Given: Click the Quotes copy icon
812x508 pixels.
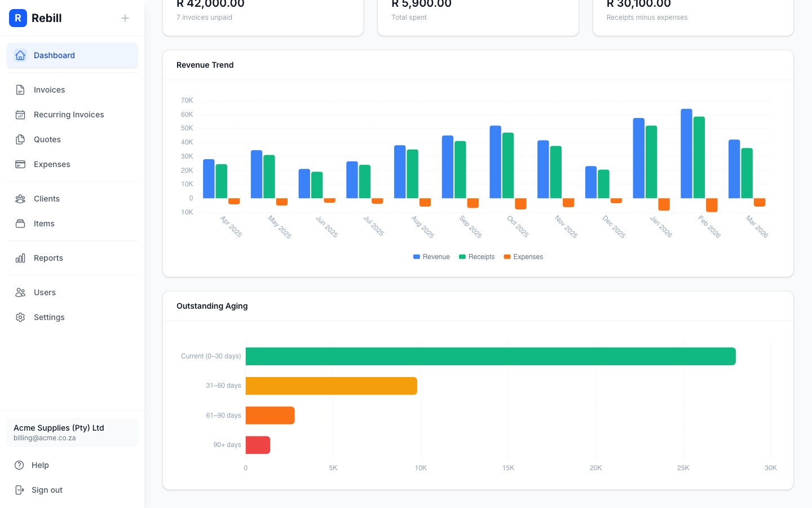Looking at the screenshot, I should point(20,139).
